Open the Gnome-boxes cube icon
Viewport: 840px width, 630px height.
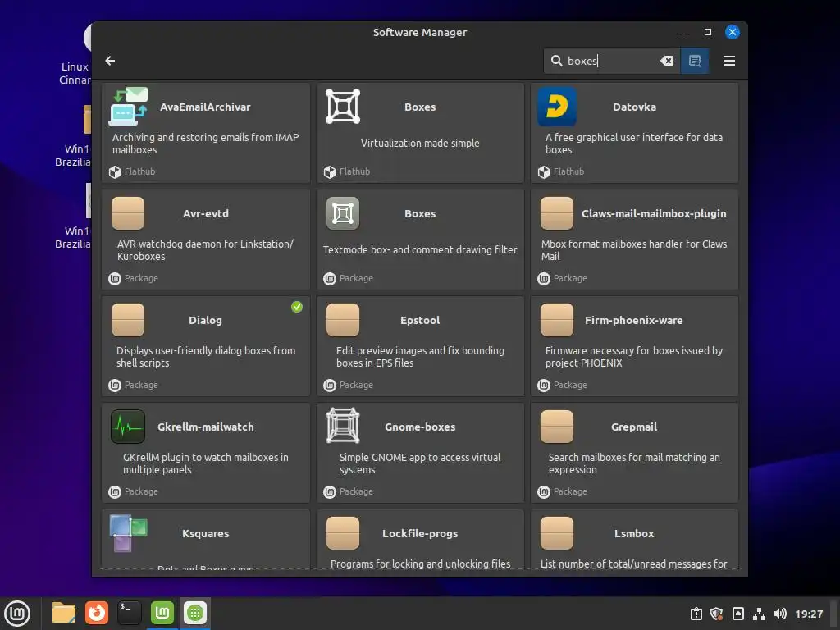(x=343, y=426)
